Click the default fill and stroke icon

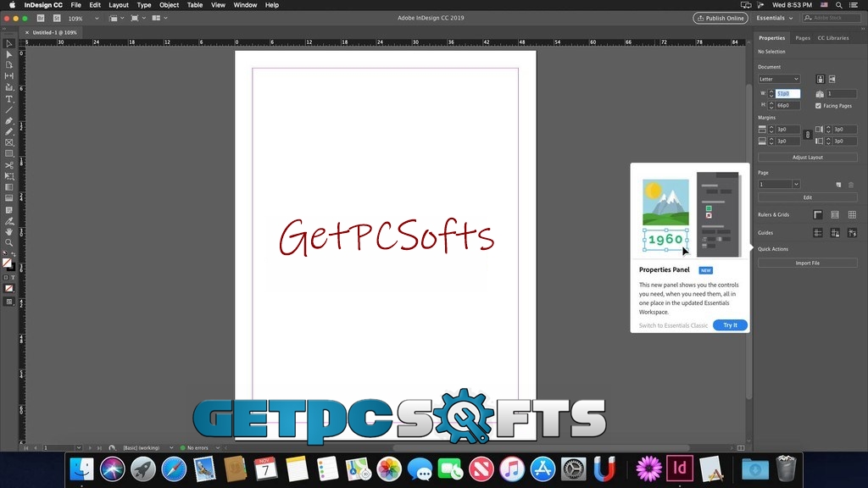(5, 254)
